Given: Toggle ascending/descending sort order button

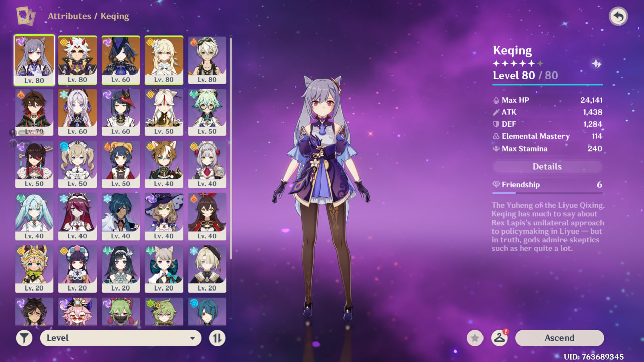Looking at the screenshot, I should click(x=217, y=338).
